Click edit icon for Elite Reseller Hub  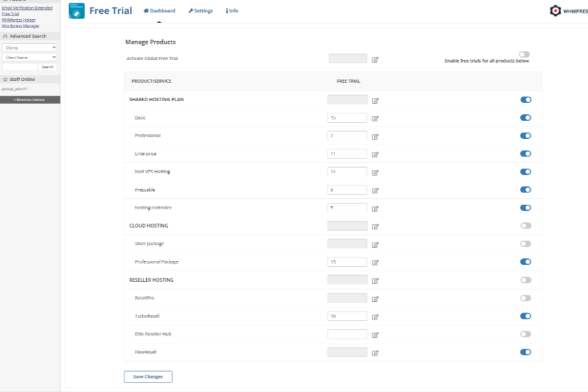click(x=375, y=335)
